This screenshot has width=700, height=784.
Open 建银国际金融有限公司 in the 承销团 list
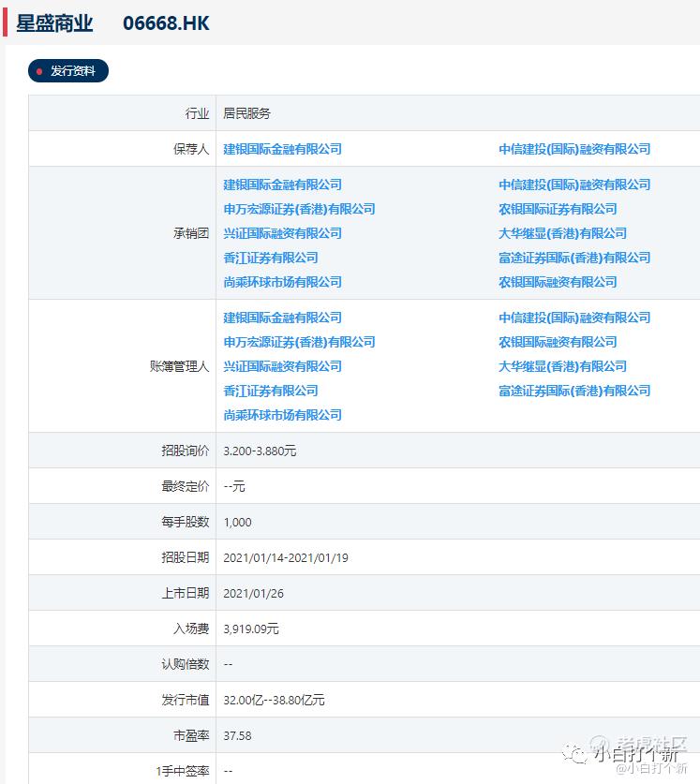pos(282,185)
